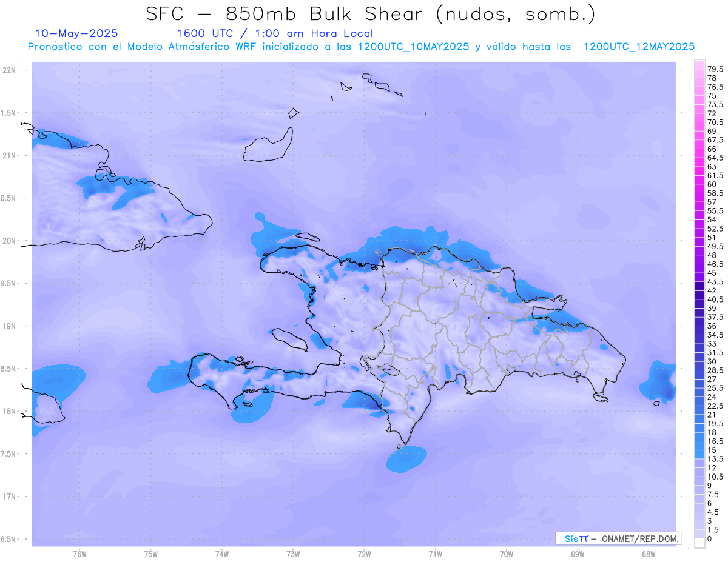Click the 22N latitude axis label
Screen dimensions: 728x562
(10, 70)
